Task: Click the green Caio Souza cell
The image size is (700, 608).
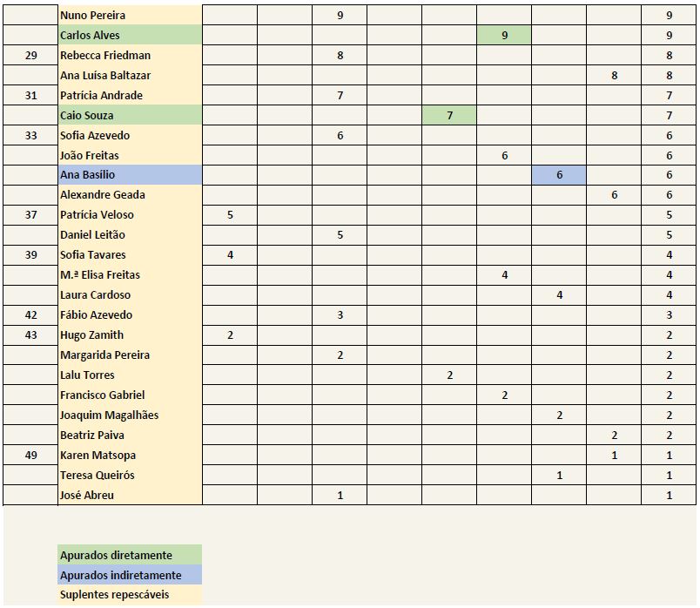Action: pos(130,115)
